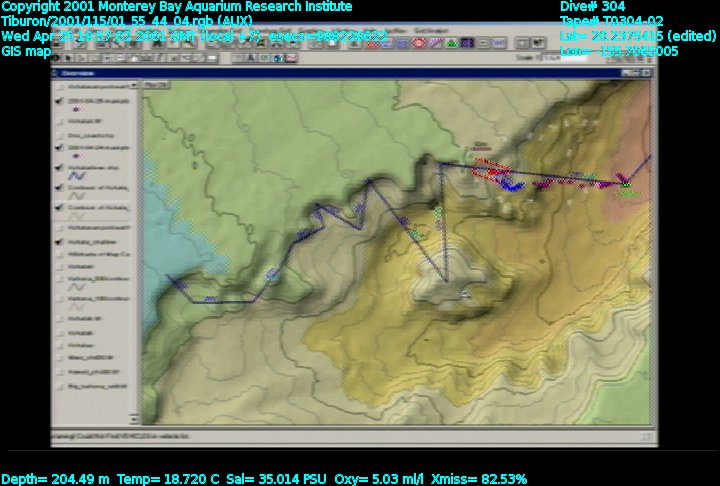Click the first tool icon in the top toolbar
This screenshot has width=720, height=486.
point(60,43)
